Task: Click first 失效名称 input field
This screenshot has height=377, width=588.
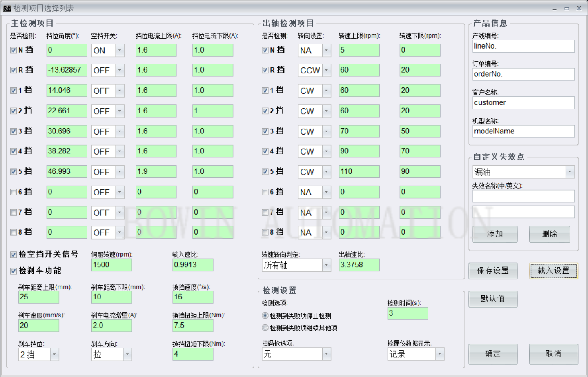Action: (x=523, y=196)
